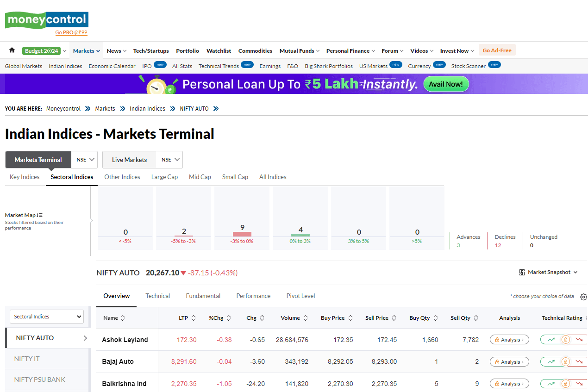Image resolution: width=588 pixels, height=392 pixels.
Task: Sort by %Chg column arrows
Action: click(x=229, y=318)
